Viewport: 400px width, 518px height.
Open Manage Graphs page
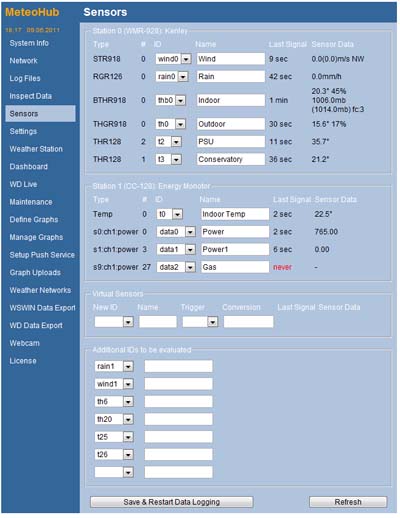[x=36, y=237]
